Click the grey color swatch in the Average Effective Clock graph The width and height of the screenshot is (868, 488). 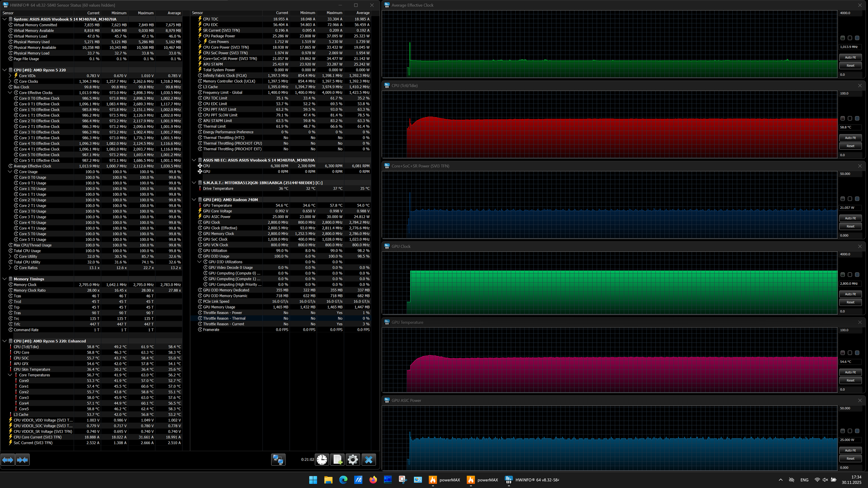[842, 38]
